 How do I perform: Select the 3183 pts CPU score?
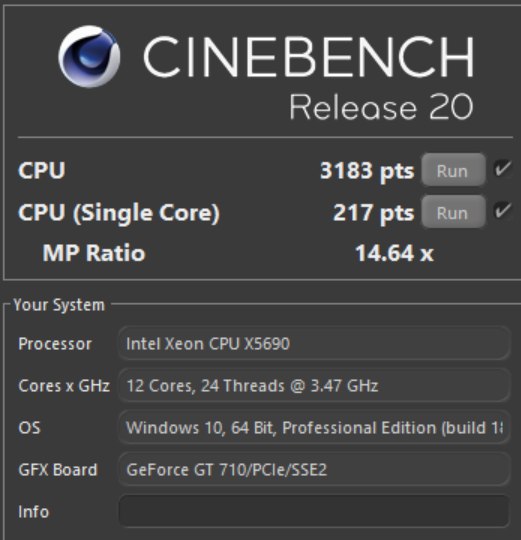[367, 171]
